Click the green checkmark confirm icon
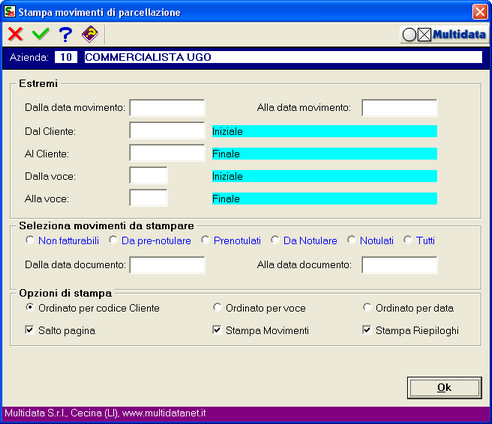492x424 pixels. pyautogui.click(x=41, y=34)
